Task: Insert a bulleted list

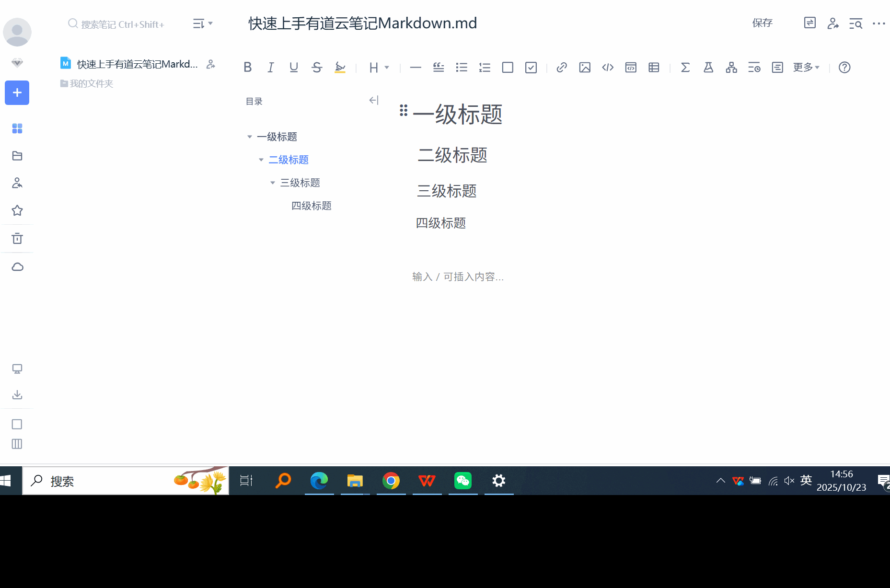Action: tap(462, 68)
